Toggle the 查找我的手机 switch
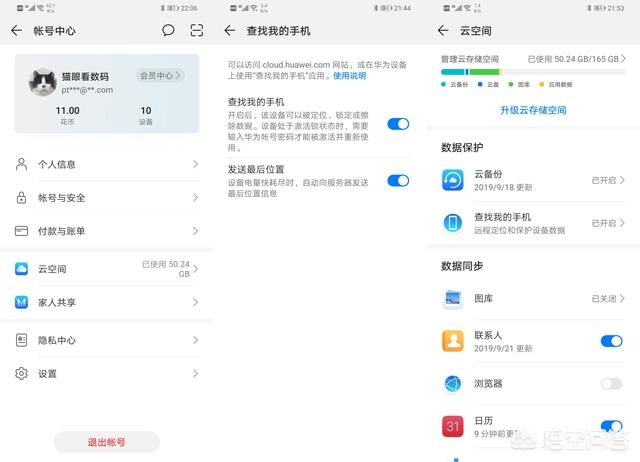Viewport: 640px width, 462px height. point(397,124)
